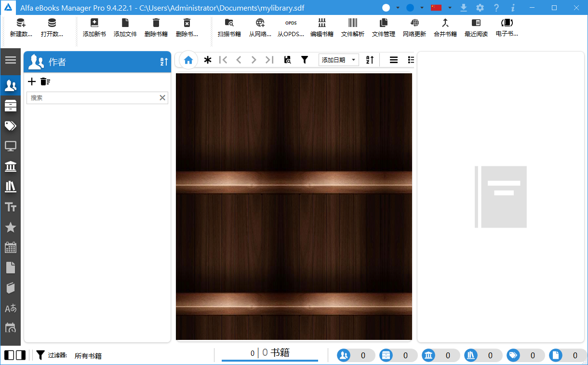Select the language Aあ icon in sidebar
Image resolution: width=588 pixels, height=365 pixels.
(11, 308)
